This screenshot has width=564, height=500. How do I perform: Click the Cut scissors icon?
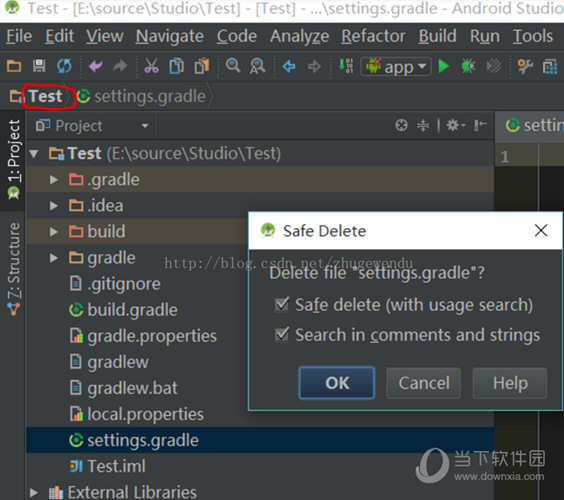151,66
